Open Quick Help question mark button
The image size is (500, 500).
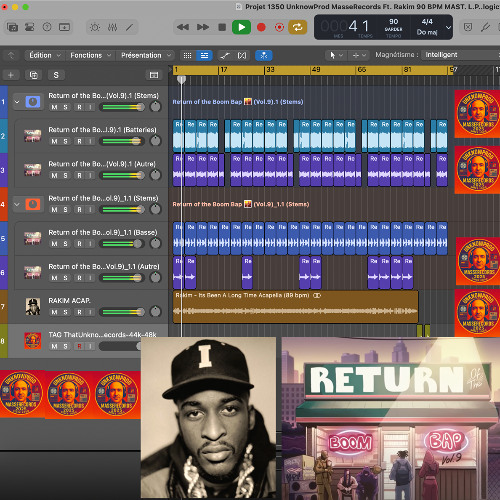click(x=47, y=27)
